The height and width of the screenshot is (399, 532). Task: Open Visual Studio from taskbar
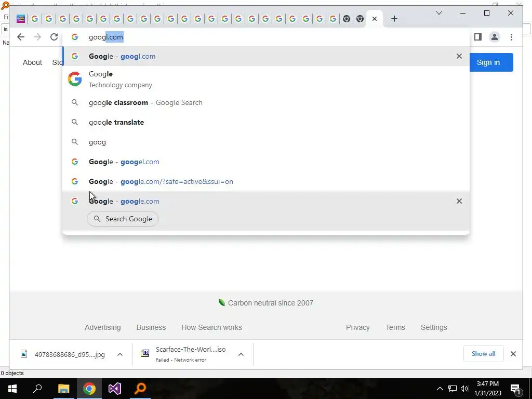(x=115, y=389)
